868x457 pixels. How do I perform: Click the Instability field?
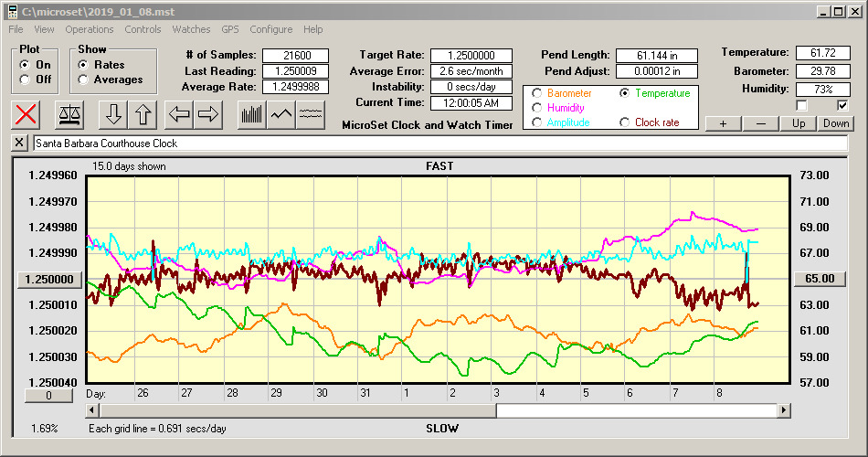[x=471, y=87]
